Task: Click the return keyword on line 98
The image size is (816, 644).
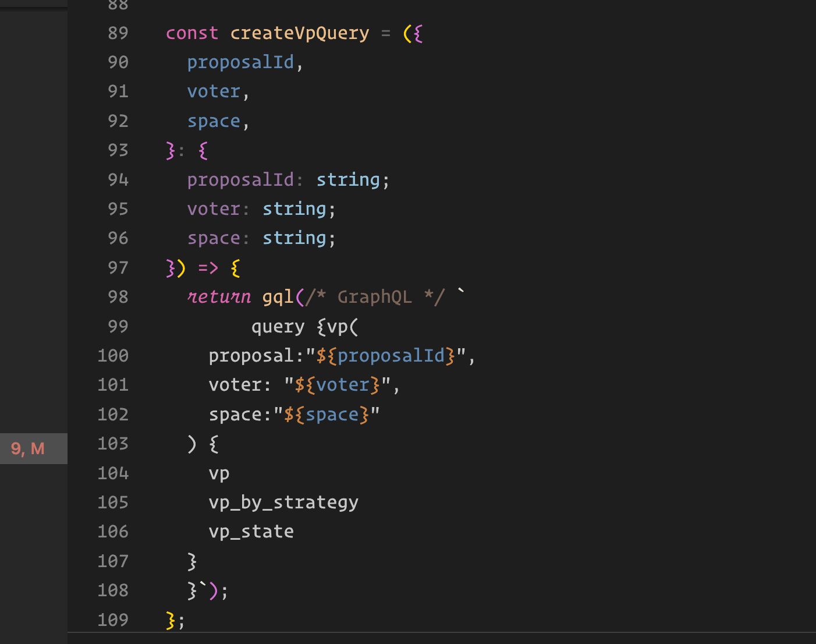Action: click(219, 297)
